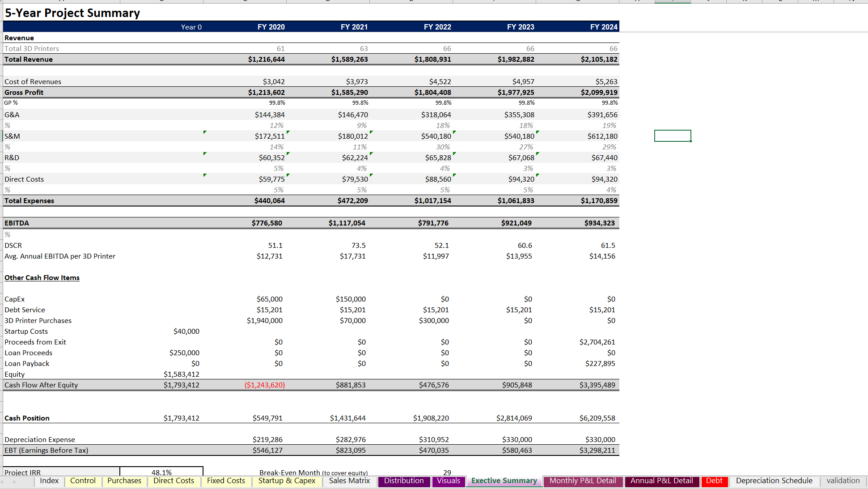Open the red Debt sheet tab

click(x=714, y=481)
